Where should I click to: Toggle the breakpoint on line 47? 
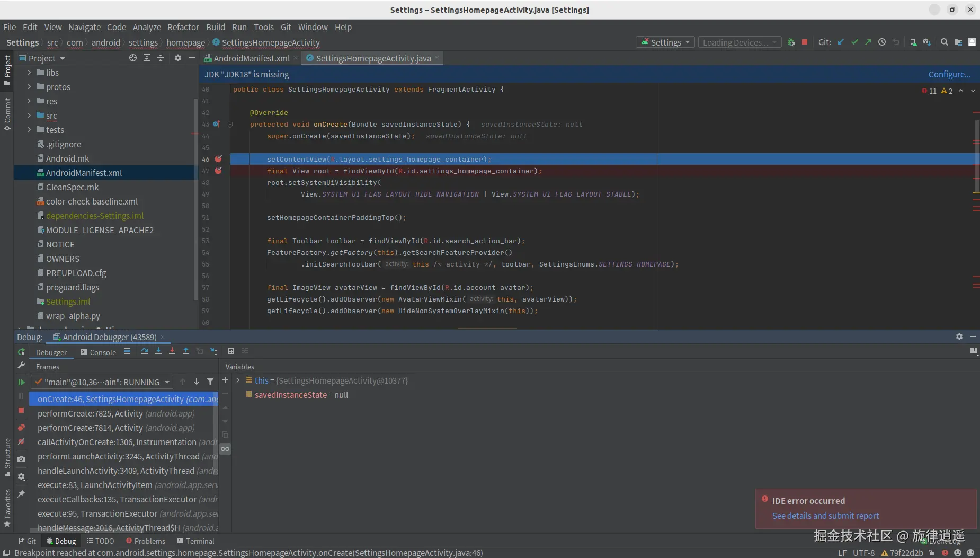pyautogui.click(x=218, y=171)
